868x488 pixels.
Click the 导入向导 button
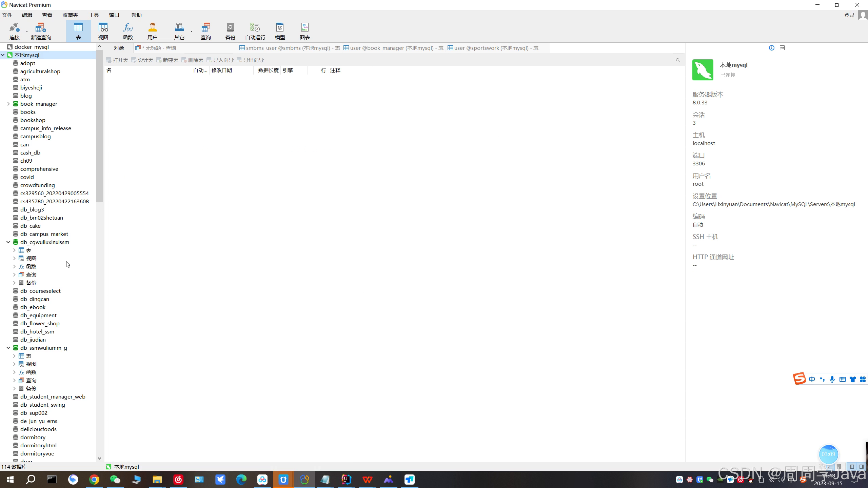coord(220,60)
